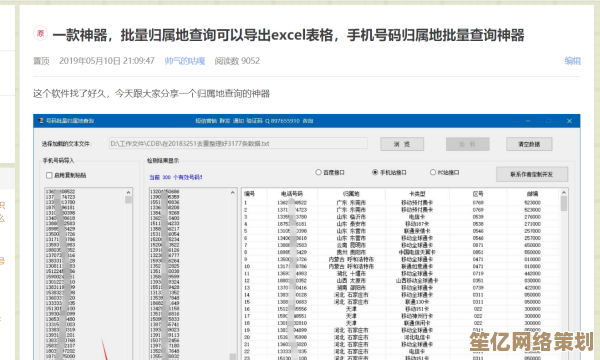Click the app icon in the query tool title bar
600x360 pixels.
pyautogui.click(x=41, y=121)
